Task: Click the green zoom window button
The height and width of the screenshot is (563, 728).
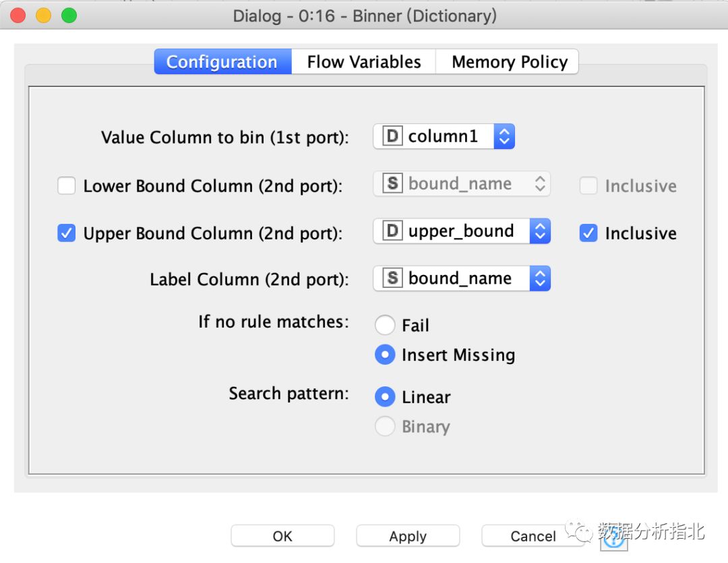Action: pyautogui.click(x=69, y=16)
